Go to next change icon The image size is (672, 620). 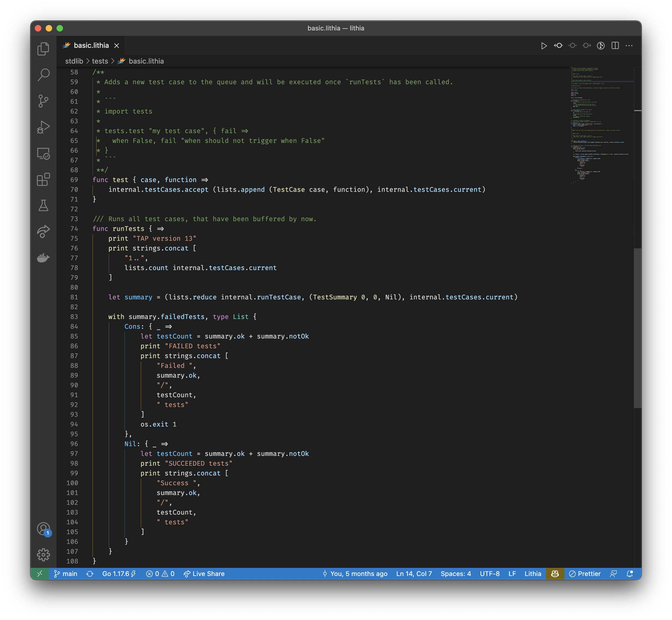pyautogui.click(x=586, y=46)
